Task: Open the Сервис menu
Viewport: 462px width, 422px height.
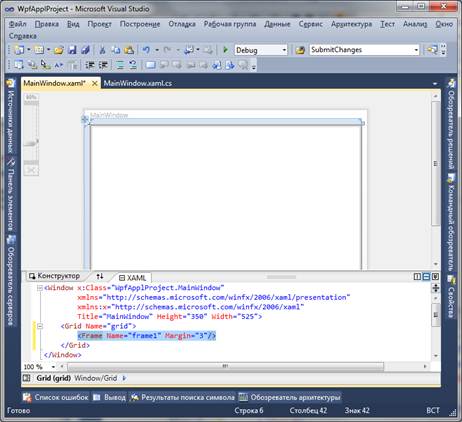Action: (310, 24)
